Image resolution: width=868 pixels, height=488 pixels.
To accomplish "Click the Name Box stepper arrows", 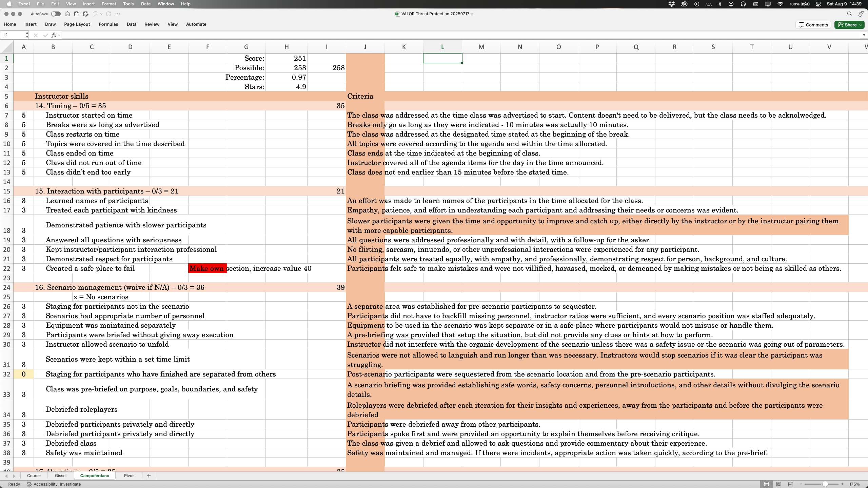I will tap(27, 35).
